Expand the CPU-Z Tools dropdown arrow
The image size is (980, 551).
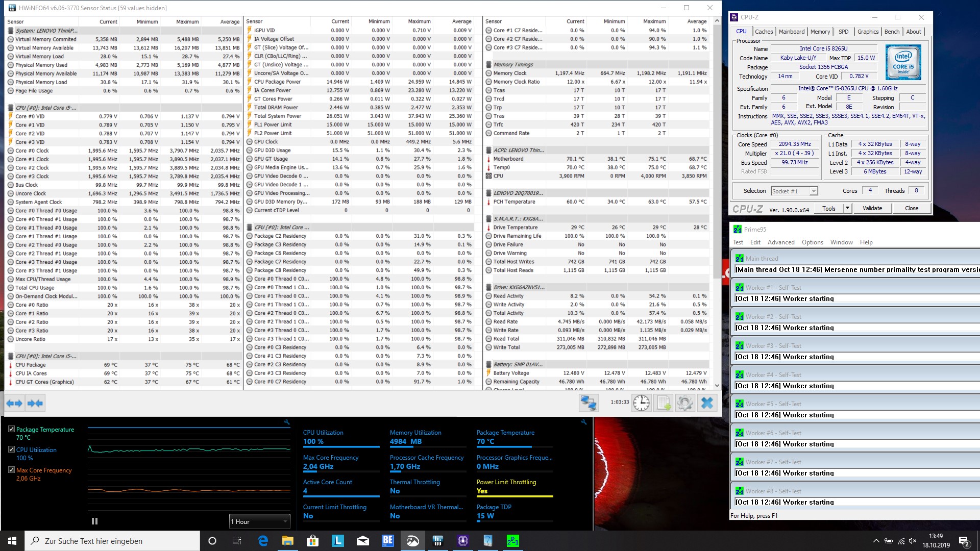(847, 208)
